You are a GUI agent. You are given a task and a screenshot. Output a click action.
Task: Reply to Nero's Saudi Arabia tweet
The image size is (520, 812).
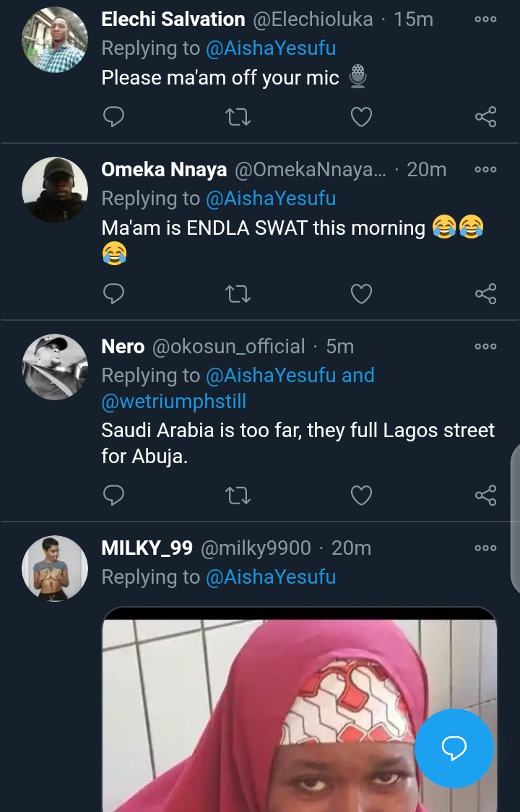coord(113,495)
